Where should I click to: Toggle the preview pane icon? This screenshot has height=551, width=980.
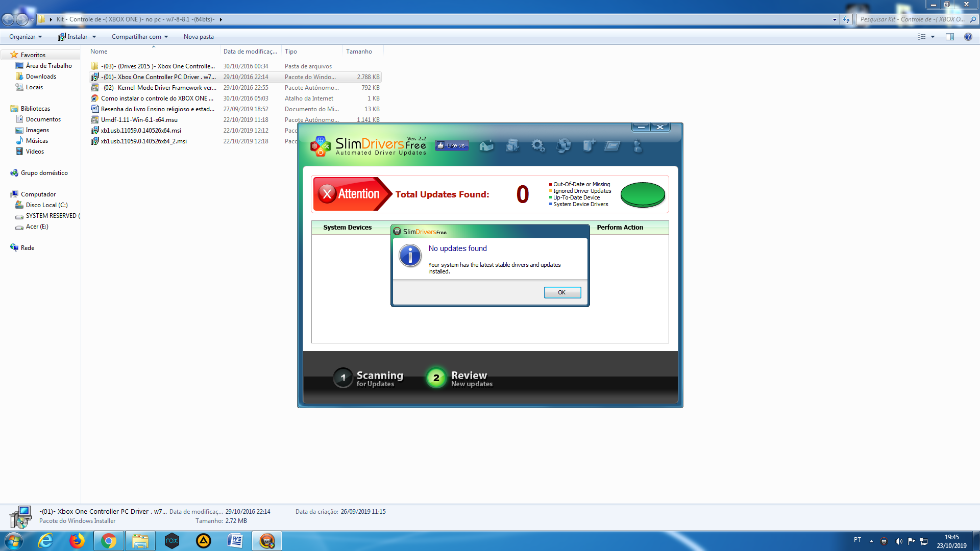tap(949, 37)
